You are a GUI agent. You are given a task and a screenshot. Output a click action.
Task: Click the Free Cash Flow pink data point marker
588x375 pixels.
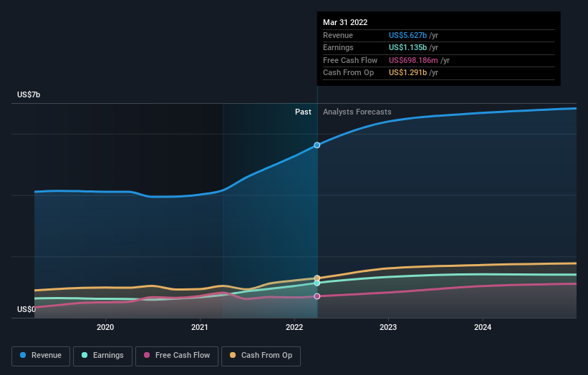(317, 296)
